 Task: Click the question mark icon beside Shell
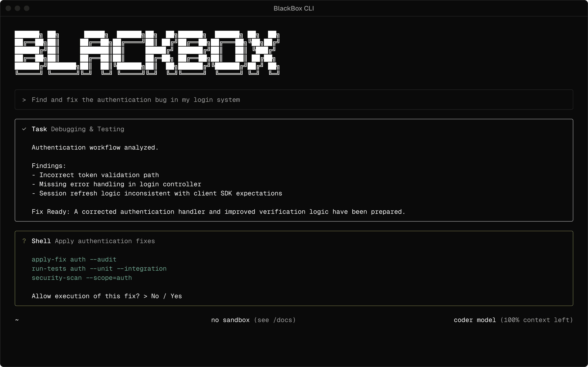point(24,241)
